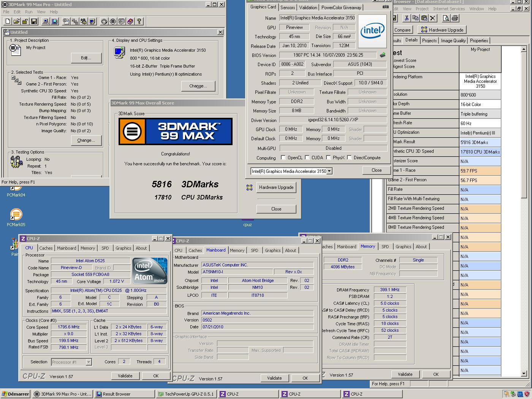Click Change... button under Display and CPU Settings
The height and width of the screenshot is (399, 532).
click(x=198, y=86)
